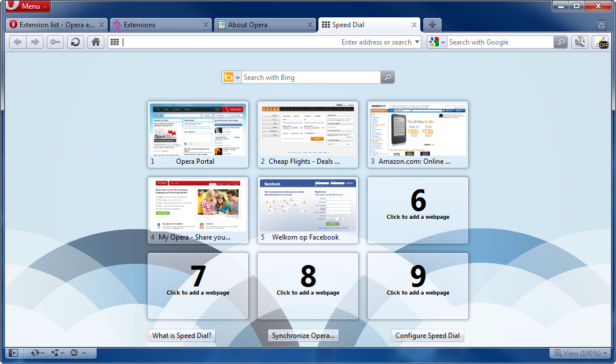Close the Extensions tab

pos(206,25)
